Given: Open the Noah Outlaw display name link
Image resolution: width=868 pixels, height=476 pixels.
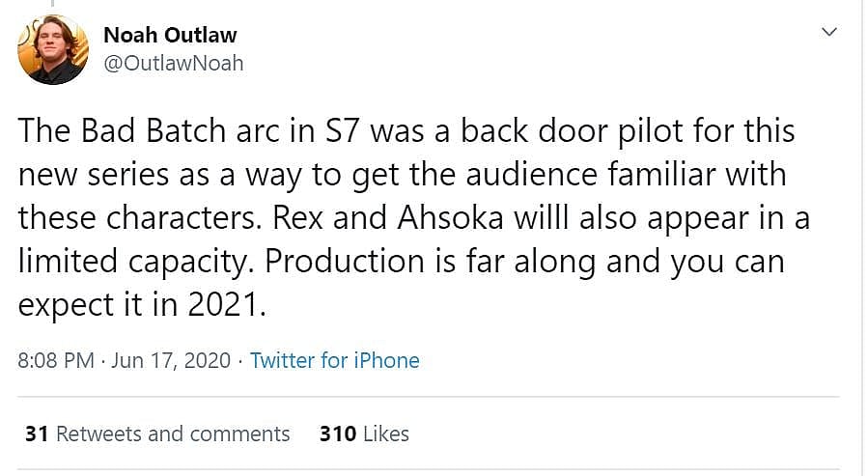Looking at the screenshot, I should (170, 35).
